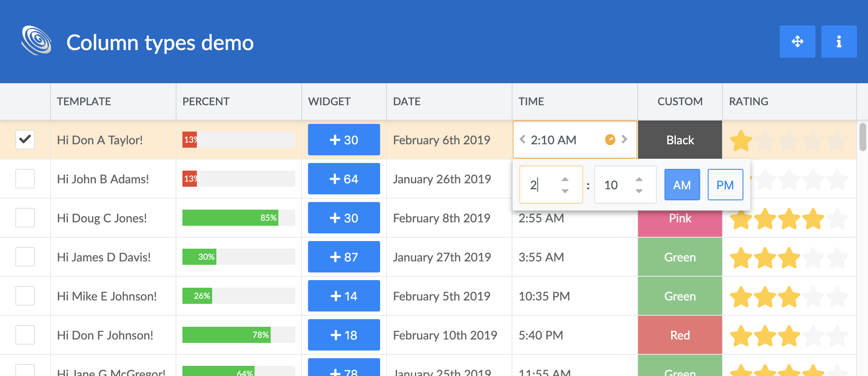Click the orange clock icon in time editor
Image resolution: width=868 pixels, height=376 pixels.
pos(610,140)
